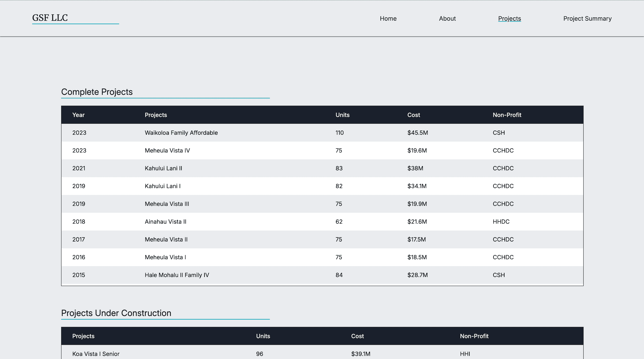Click CSH in the Hale Mohalu row
Screen dimensions: 644x359
click(x=499, y=275)
